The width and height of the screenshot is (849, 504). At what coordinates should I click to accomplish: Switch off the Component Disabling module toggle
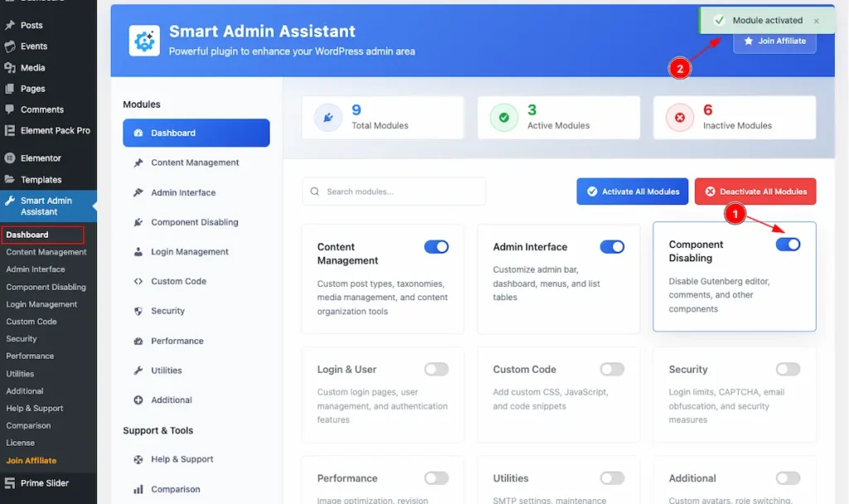coord(788,245)
